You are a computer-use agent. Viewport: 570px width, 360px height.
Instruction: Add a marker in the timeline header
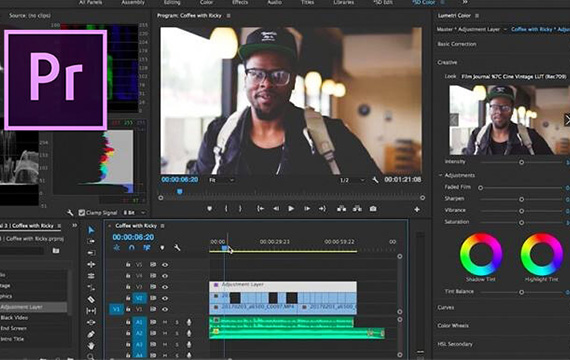[162, 248]
